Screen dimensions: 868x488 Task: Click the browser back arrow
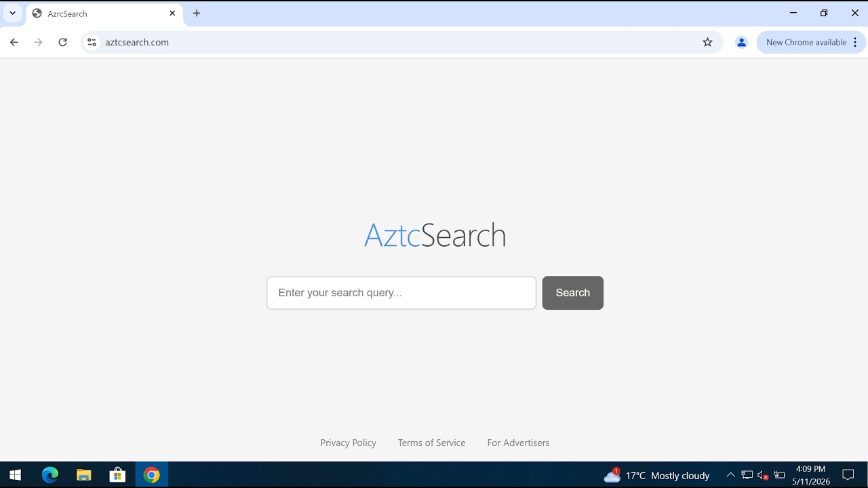click(14, 42)
